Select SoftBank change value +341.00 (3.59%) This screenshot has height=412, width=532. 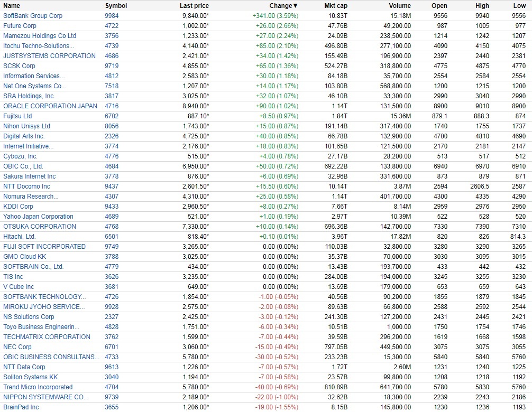point(275,16)
